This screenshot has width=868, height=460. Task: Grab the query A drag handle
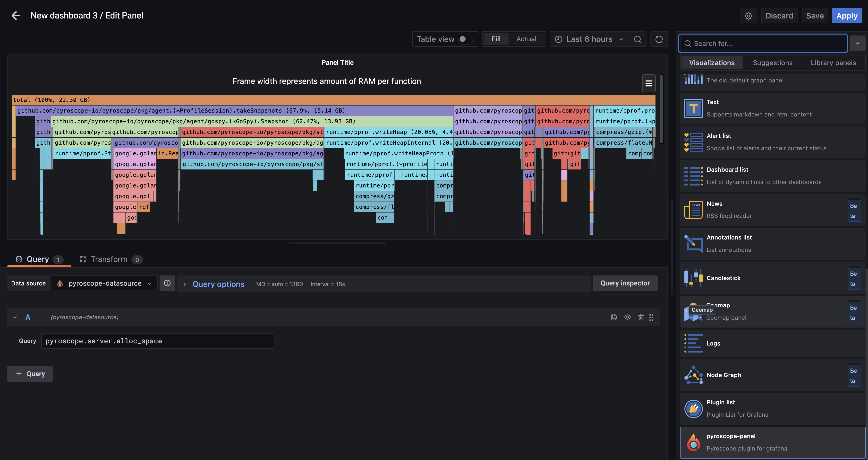(x=651, y=317)
